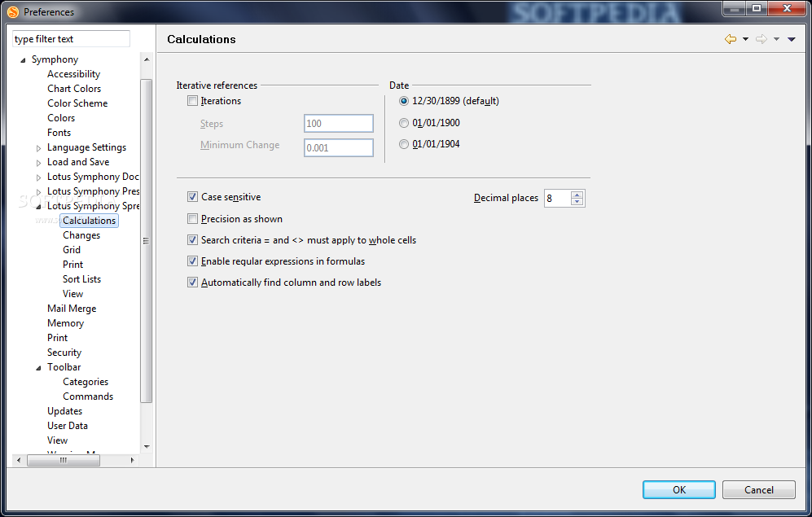The height and width of the screenshot is (517, 812).
Task: Click the Decimal places value field
Action: point(558,198)
